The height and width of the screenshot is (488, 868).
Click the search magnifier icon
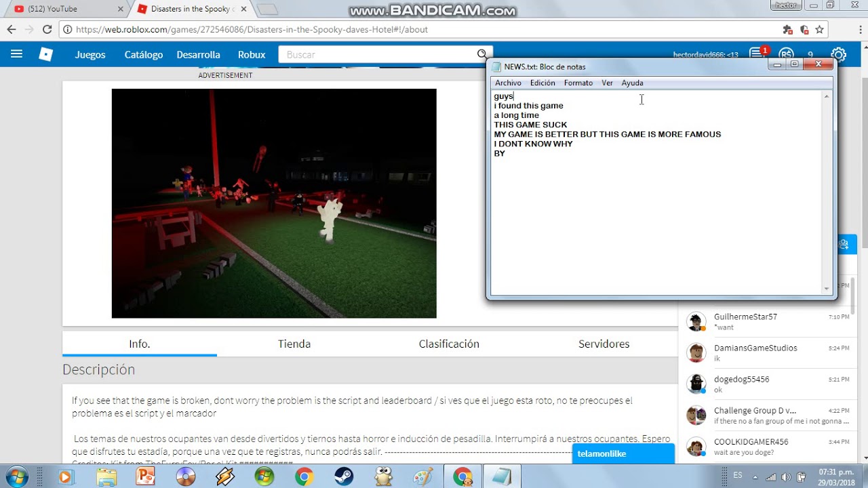point(481,54)
